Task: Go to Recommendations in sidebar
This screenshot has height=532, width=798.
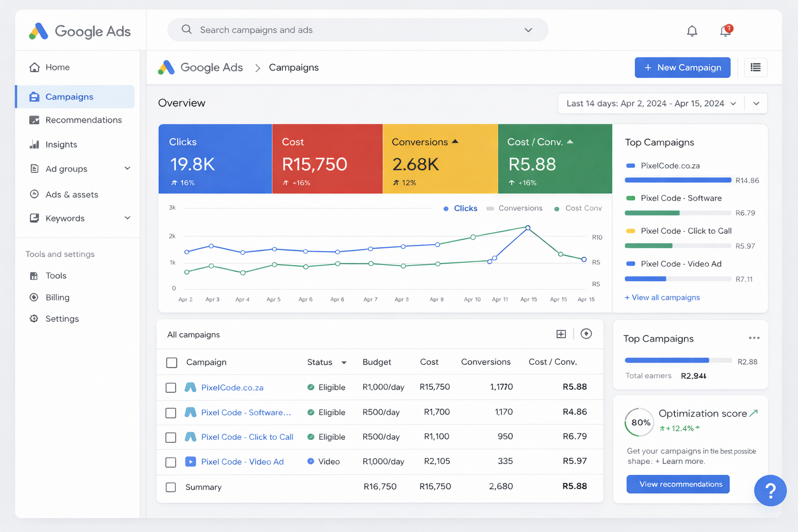Action: point(83,120)
